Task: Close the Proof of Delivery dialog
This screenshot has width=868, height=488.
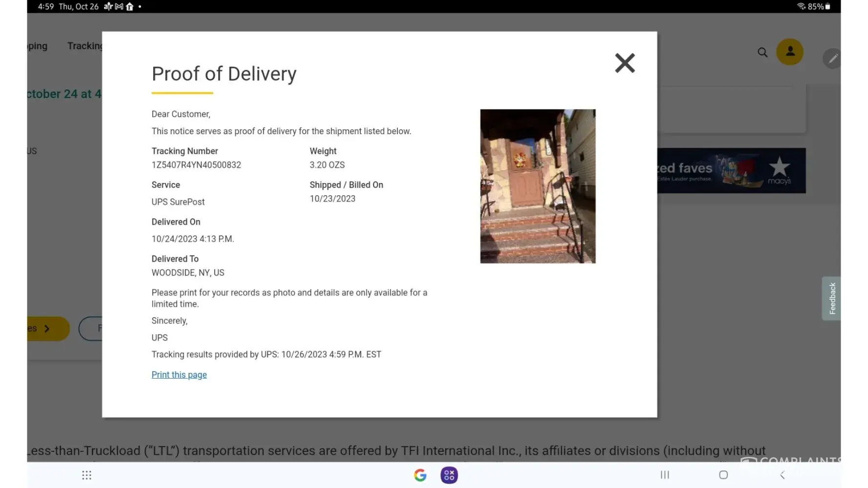Action: coord(624,63)
